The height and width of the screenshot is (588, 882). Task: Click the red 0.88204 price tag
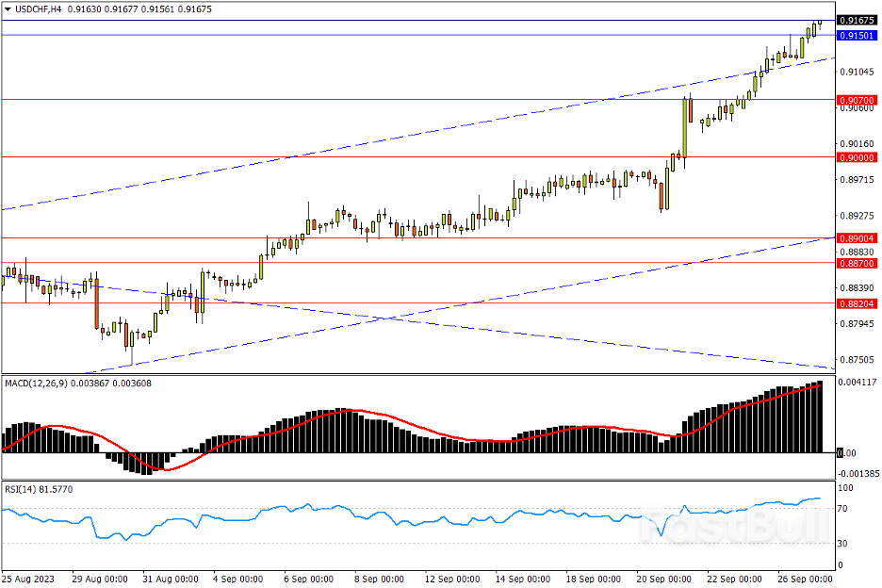point(856,303)
